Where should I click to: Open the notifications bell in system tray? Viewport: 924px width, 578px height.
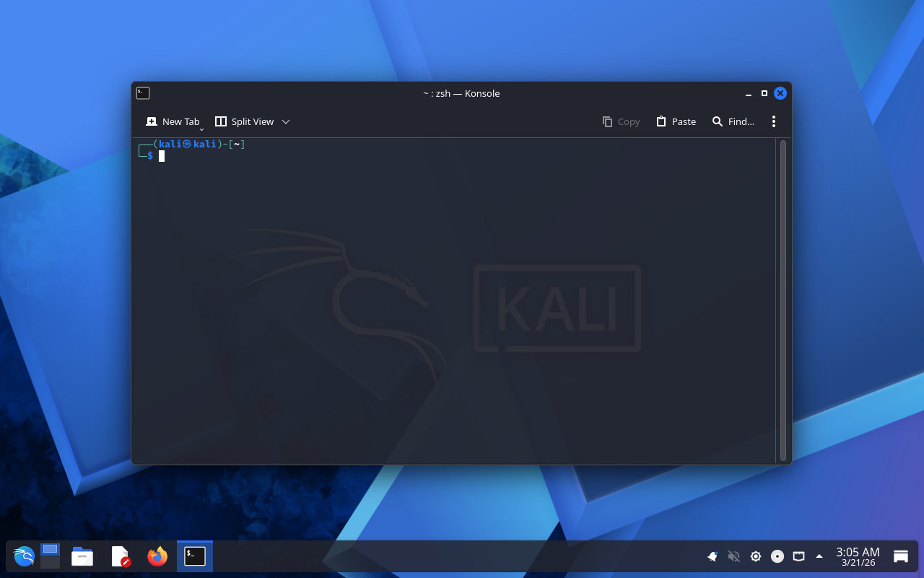click(x=712, y=556)
